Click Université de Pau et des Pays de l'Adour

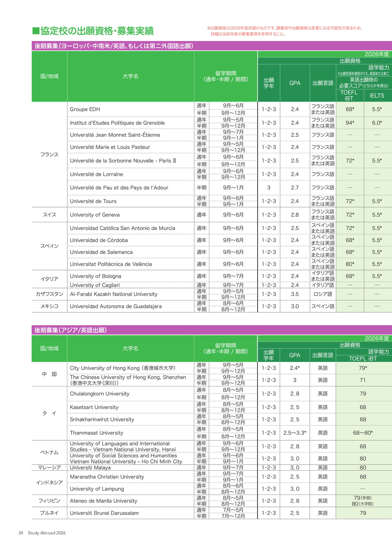pyautogui.click(x=119, y=188)
